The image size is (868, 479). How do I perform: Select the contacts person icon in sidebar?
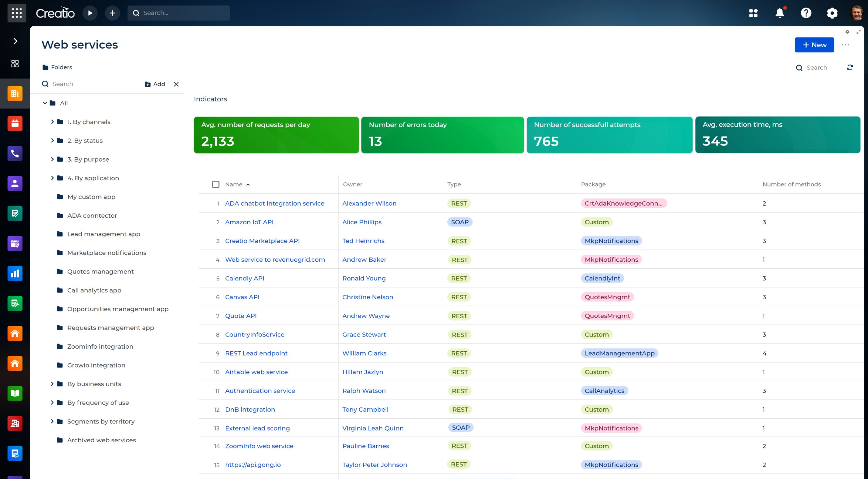pyautogui.click(x=15, y=183)
